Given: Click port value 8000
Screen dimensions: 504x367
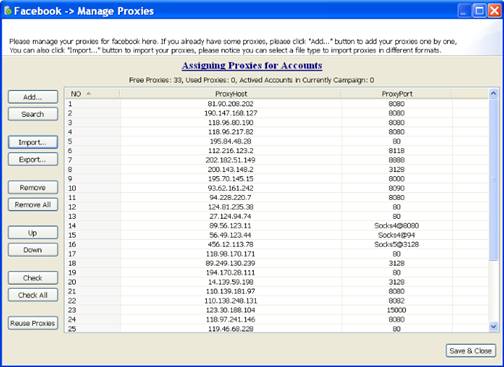Looking at the screenshot, I should point(396,179).
